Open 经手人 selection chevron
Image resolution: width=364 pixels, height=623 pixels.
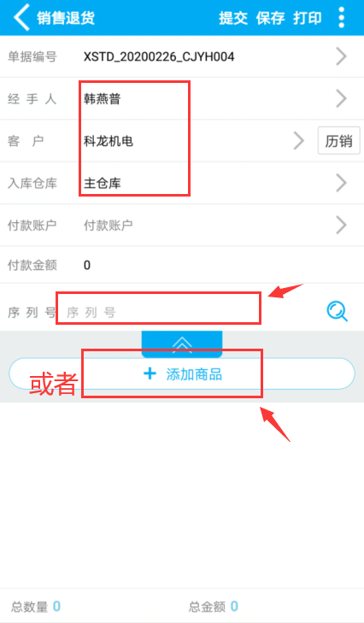(x=341, y=98)
